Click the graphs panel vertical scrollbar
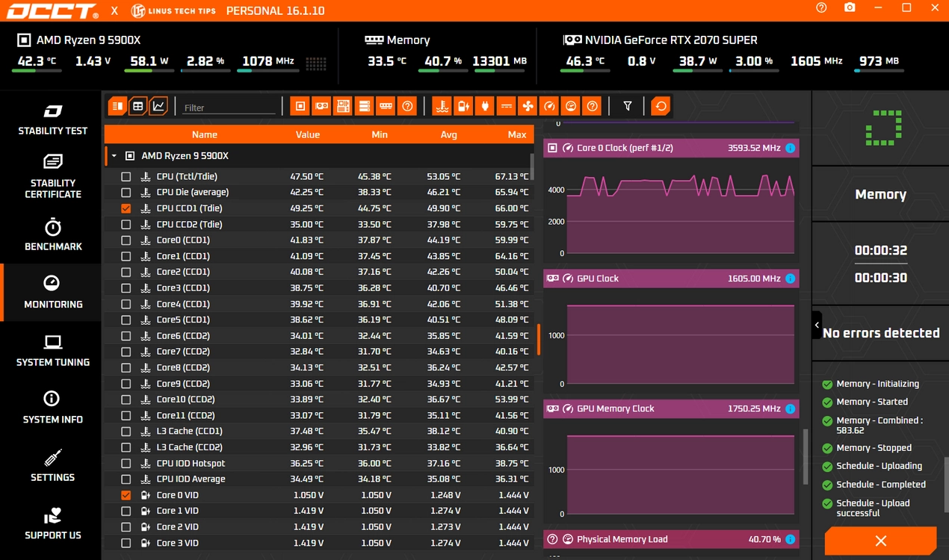This screenshot has width=949, height=560. coord(805,457)
